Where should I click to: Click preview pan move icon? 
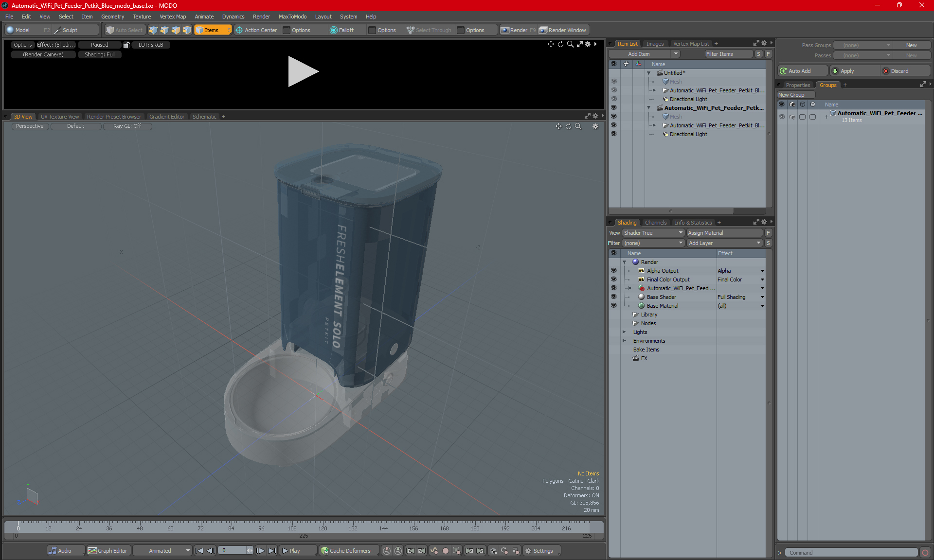point(551,44)
